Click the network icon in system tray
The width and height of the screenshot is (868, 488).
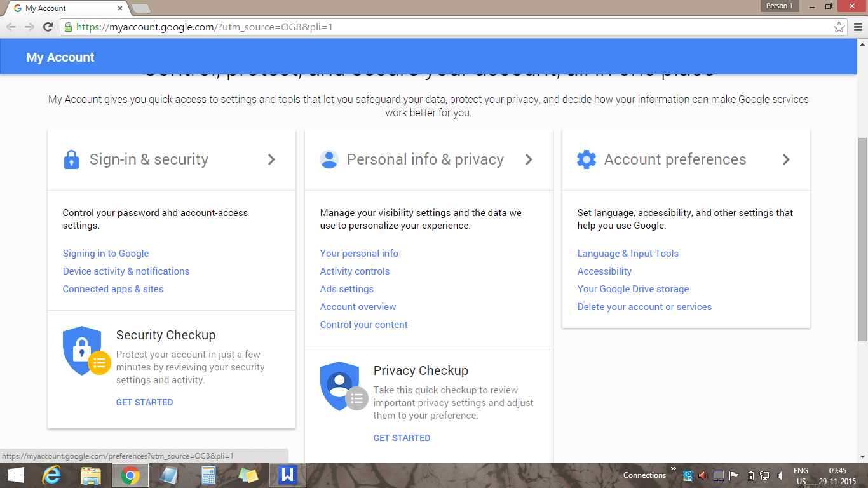click(x=764, y=475)
